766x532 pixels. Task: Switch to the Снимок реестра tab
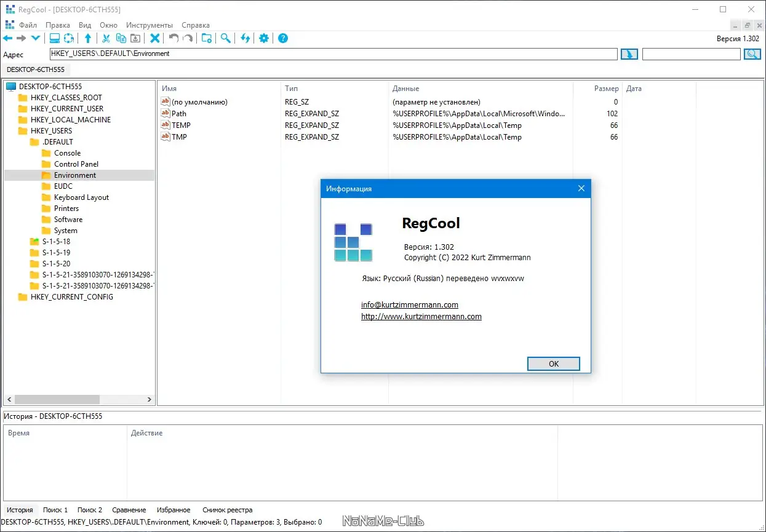(x=228, y=510)
